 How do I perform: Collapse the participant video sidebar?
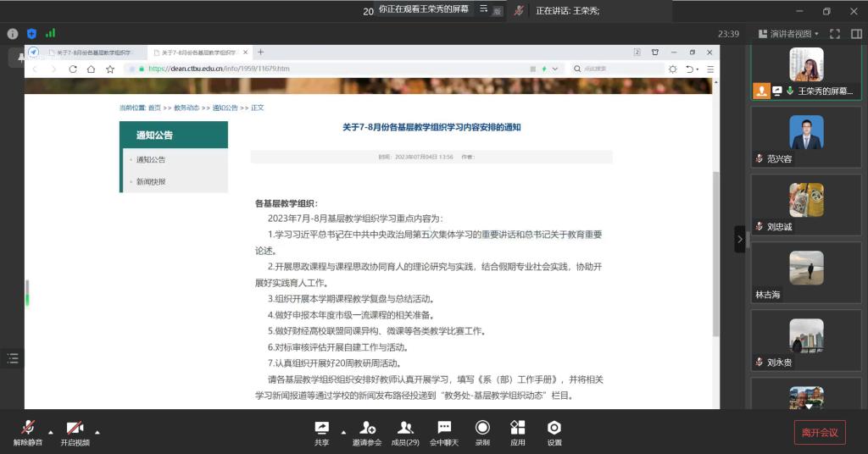739,240
